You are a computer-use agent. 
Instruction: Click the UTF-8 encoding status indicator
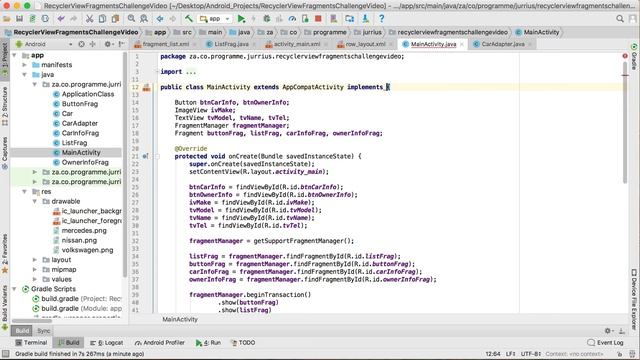pyautogui.click(x=532, y=354)
